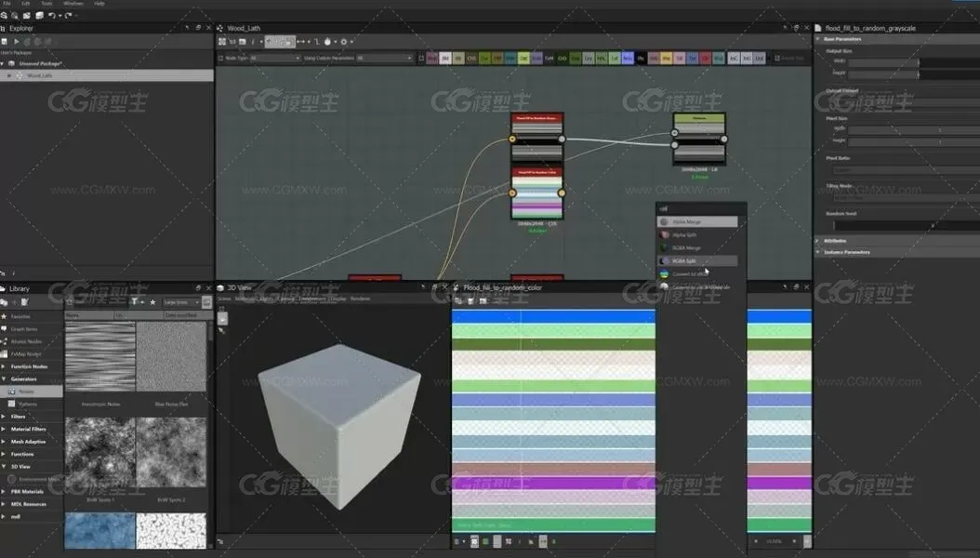Click the node search text field
The height and width of the screenshot is (558, 980).
(x=701, y=208)
